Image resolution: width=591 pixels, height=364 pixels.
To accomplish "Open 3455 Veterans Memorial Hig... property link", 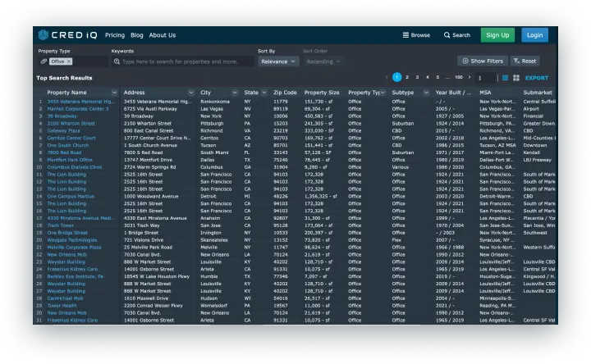I will 81,102.
